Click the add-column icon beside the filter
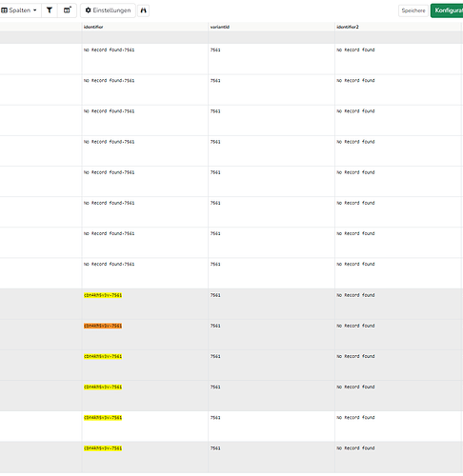Screen dimensions: 463x476 [67, 10]
